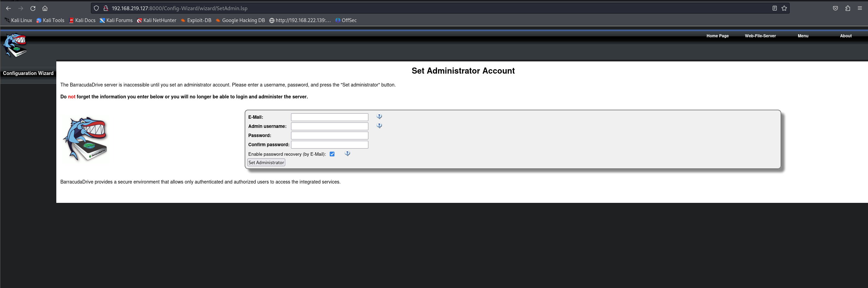
Task: Open the http://192.168.222.139 bookmark
Action: (300, 20)
